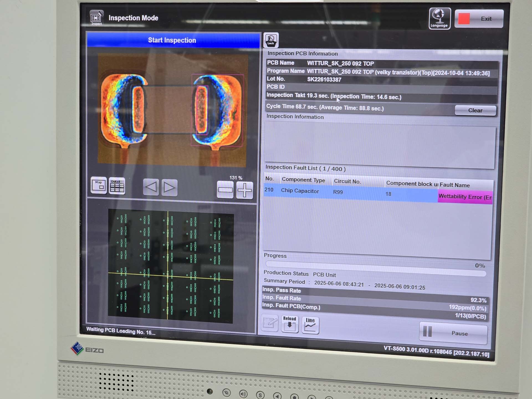Click the Program Name value

click(x=398, y=73)
